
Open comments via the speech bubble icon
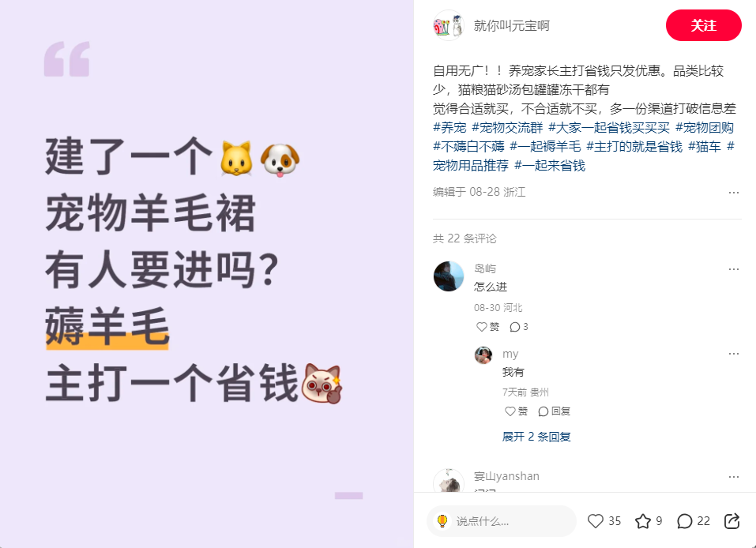[x=685, y=521]
